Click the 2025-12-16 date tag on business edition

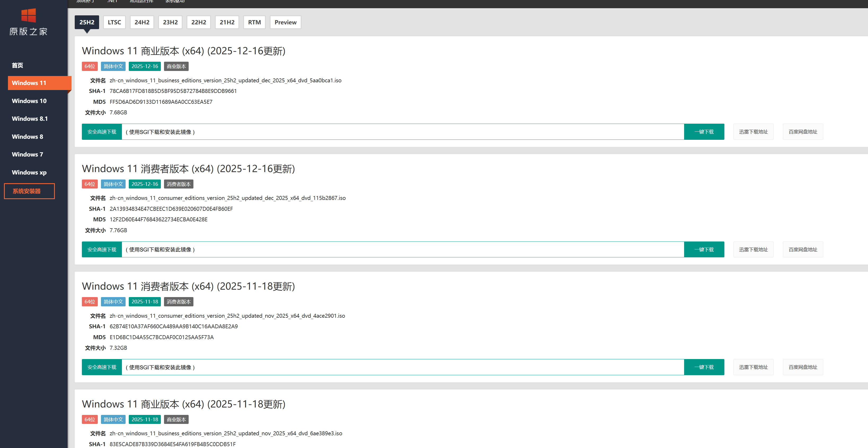145,66
